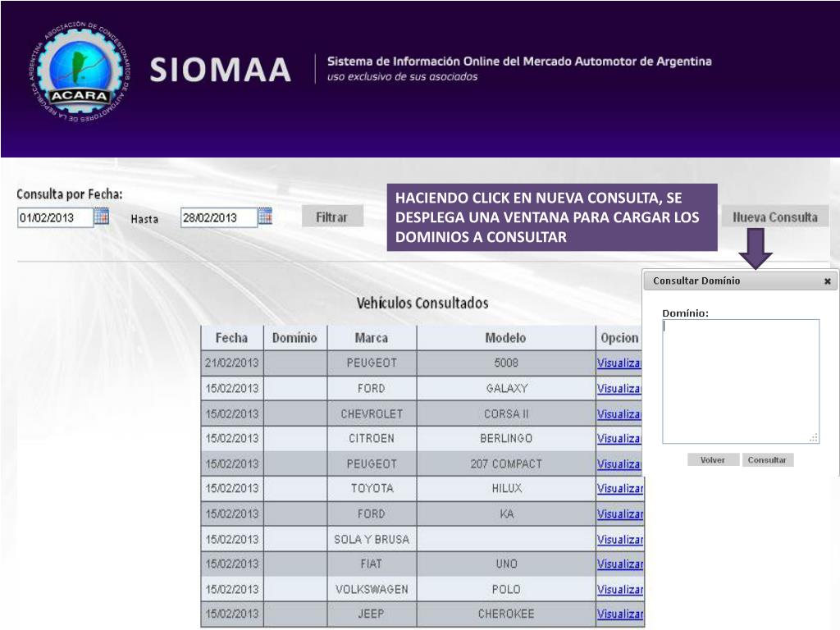
Task: Click Volver in the Consultar Dominio dialog
Action: click(x=713, y=460)
